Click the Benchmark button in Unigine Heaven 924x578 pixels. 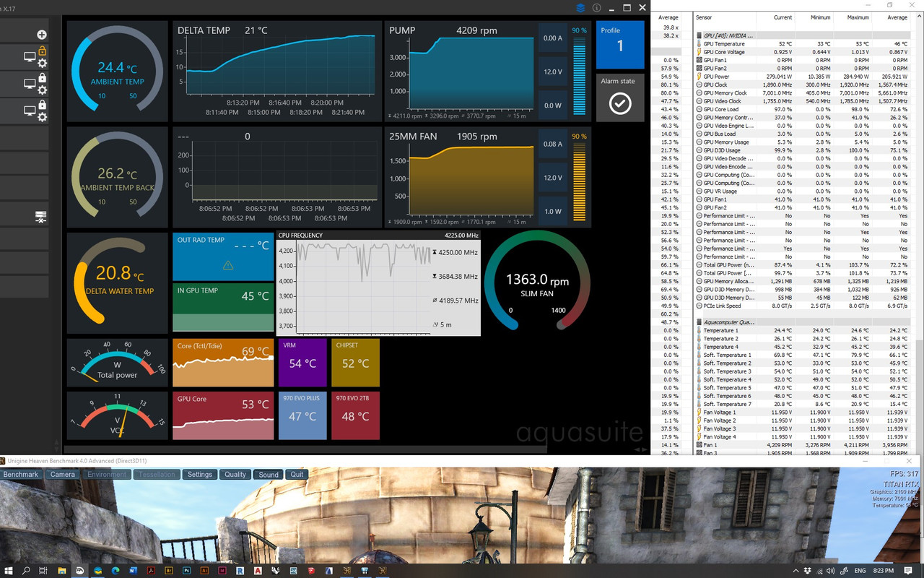point(21,474)
